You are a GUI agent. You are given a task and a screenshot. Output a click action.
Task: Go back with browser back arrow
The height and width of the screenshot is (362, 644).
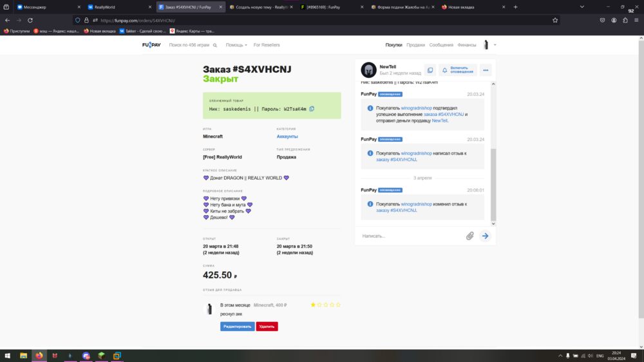7,20
